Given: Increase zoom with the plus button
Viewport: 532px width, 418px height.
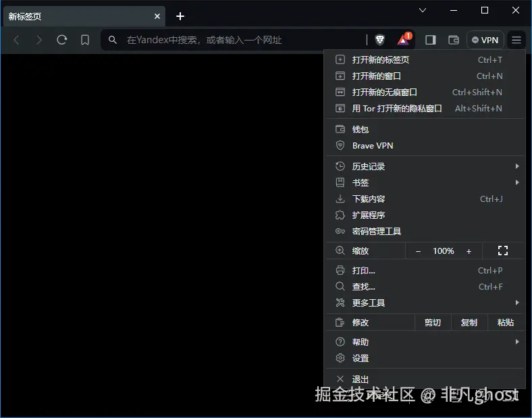Looking at the screenshot, I should pos(469,251).
